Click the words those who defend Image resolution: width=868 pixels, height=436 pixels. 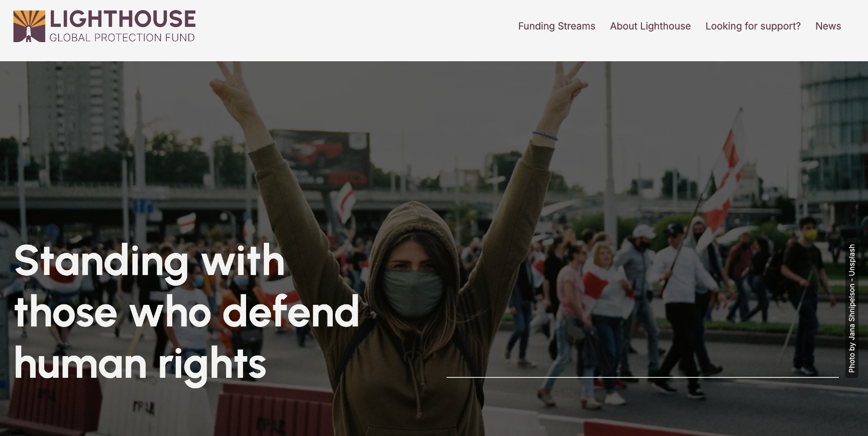pyautogui.click(x=187, y=311)
